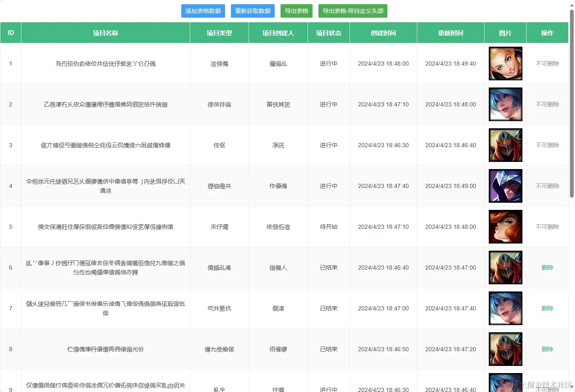This screenshot has width=575, height=392.
Task: Click the vertical page scrollbar thumb
Action: click(x=572, y=103)
